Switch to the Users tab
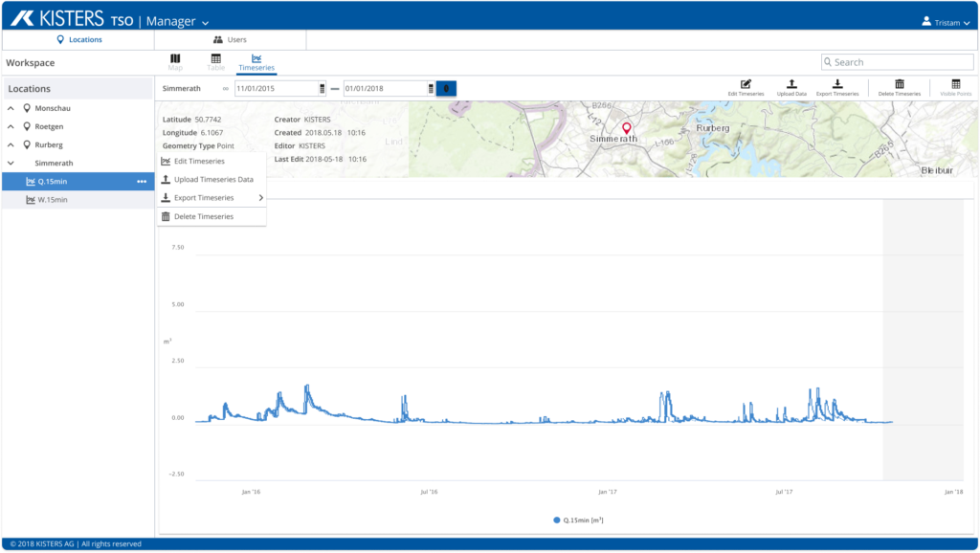The width and height of the screenshot is (980, 553). [230, 40]
